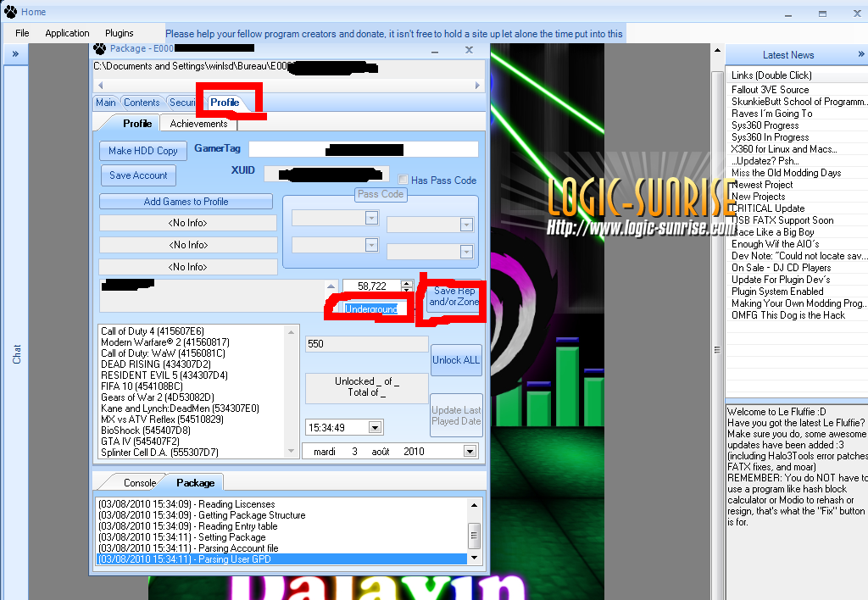This screenshot has height=600, width=868.
Task: Select BioShock in games list
Action: 146,430
